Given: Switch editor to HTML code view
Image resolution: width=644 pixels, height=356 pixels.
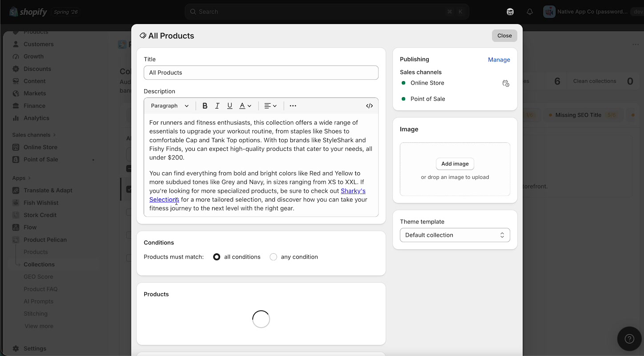Looking at the screenshot, I should (369, 106).
